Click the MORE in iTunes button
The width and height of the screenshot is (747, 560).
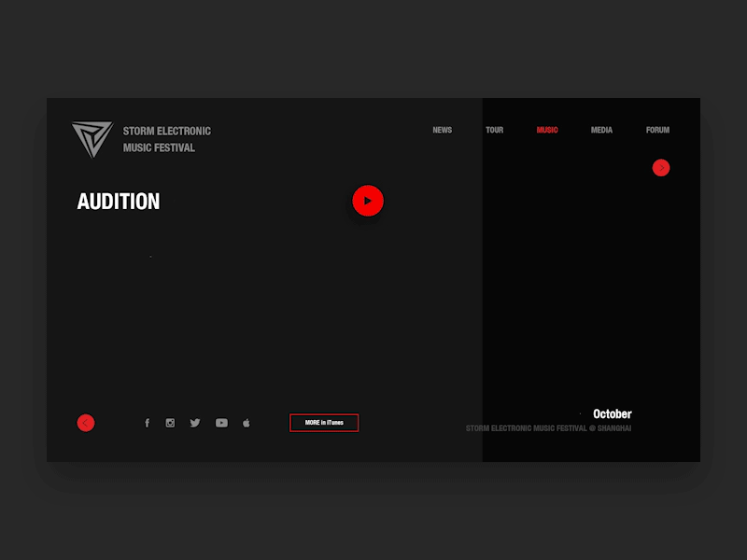(x=324, y=423)
